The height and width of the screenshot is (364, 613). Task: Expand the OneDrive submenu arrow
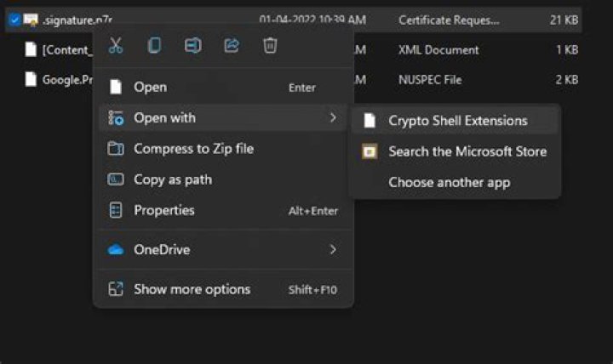coord(333,249)
